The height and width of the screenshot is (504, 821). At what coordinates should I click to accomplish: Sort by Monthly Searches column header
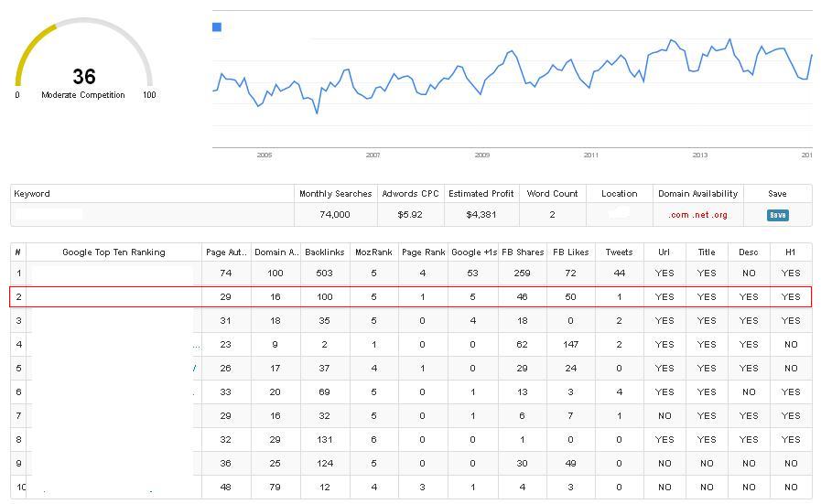pyautogui.click(x=335, y=194)
